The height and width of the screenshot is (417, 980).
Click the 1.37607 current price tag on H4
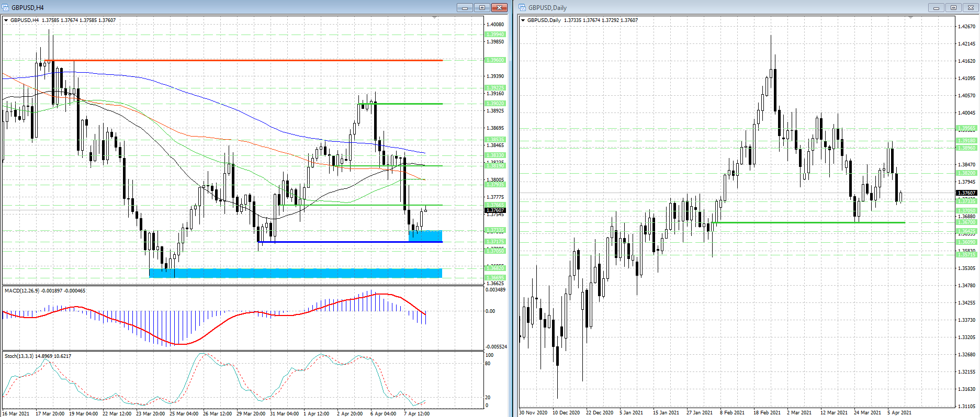point(495,210)
